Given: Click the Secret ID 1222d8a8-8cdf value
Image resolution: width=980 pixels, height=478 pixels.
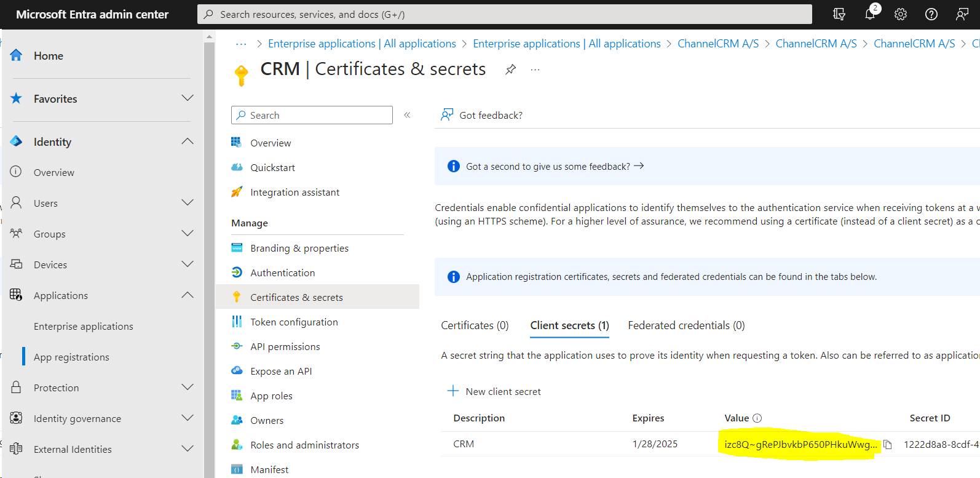Looking at the screenshot, I should pyautogui.click(x=941, y=444).
